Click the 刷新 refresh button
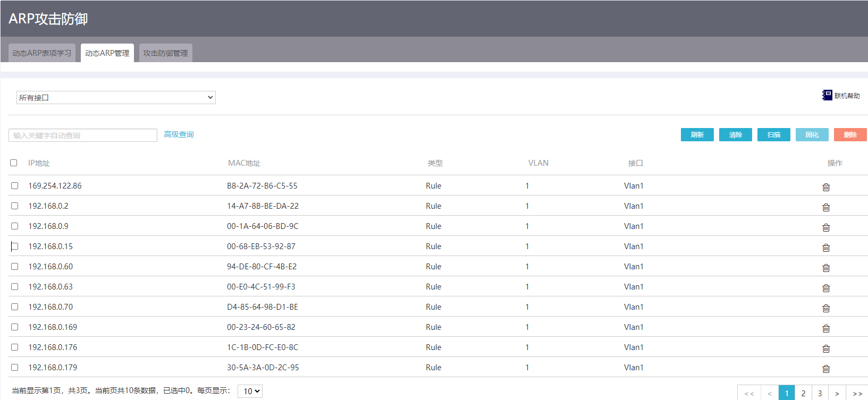This screenshot has width=868, height=400. tap(697, 135)
